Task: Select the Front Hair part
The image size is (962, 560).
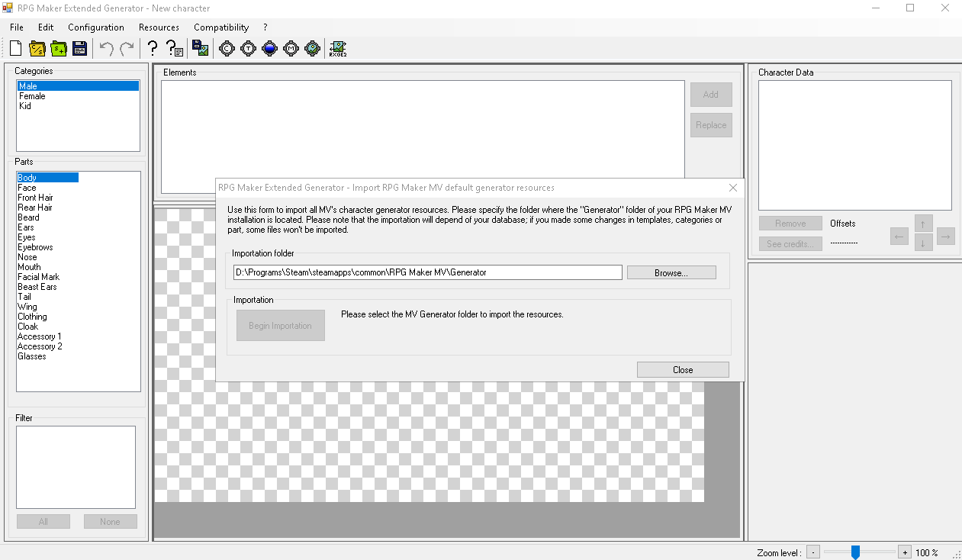Action: tap(35, 198)
